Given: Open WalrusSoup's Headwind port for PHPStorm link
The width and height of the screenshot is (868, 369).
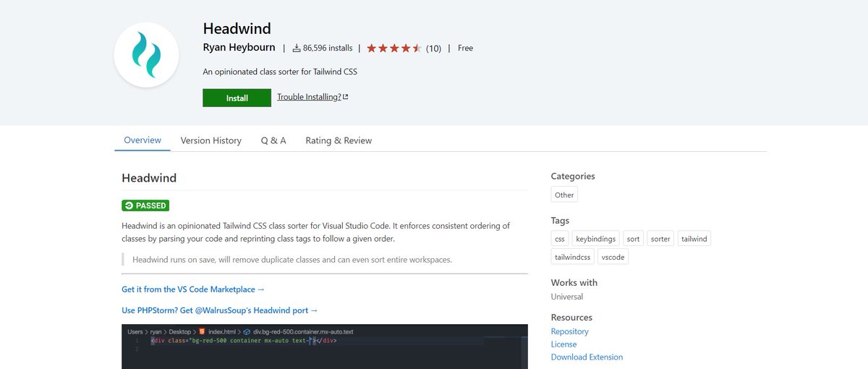Looking at the screenshot, I should coord(220,310).
